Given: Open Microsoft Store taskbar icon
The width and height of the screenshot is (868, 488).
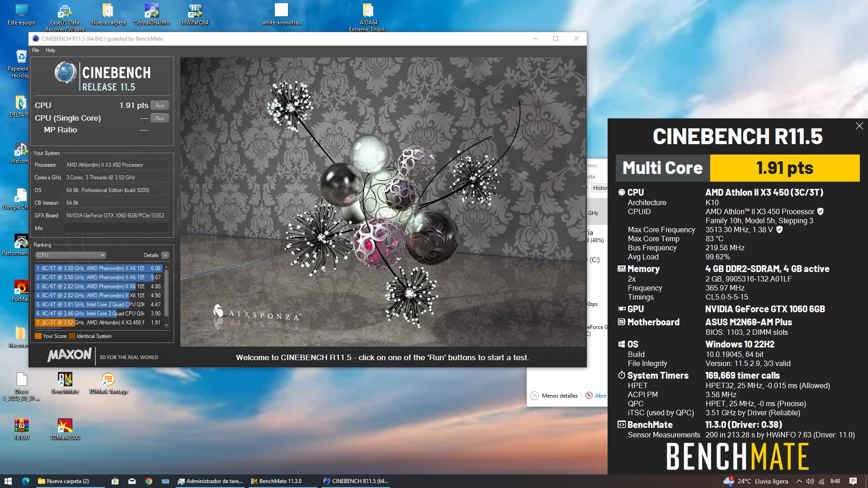Looking at the screenshot, I should [115, 481].
